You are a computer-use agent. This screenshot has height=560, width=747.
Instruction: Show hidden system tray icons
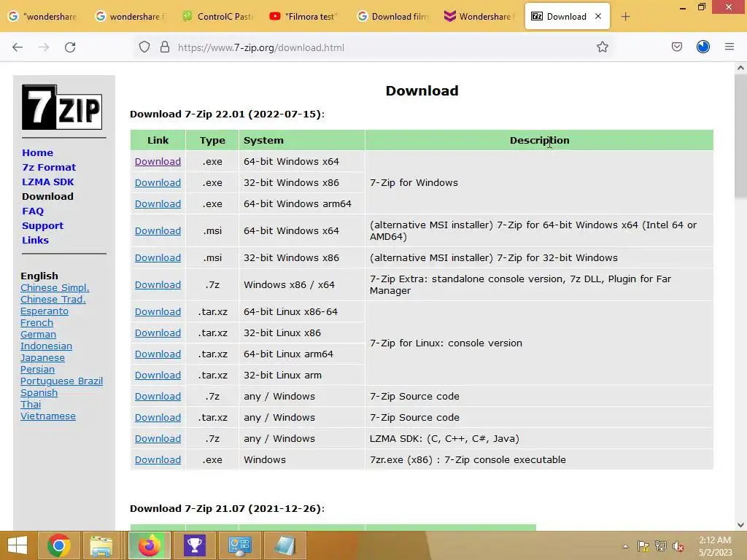click(625, 547)
